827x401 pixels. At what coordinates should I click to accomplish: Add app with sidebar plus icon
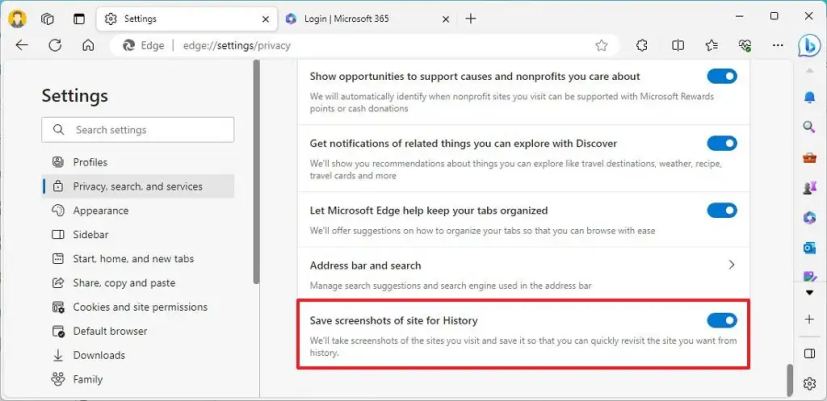[810, 319]
